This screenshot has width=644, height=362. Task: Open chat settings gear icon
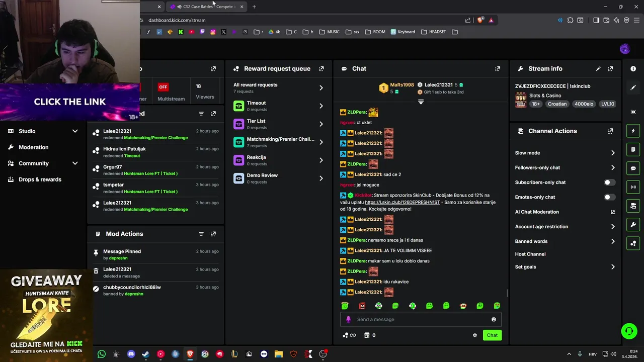[474, 335]
